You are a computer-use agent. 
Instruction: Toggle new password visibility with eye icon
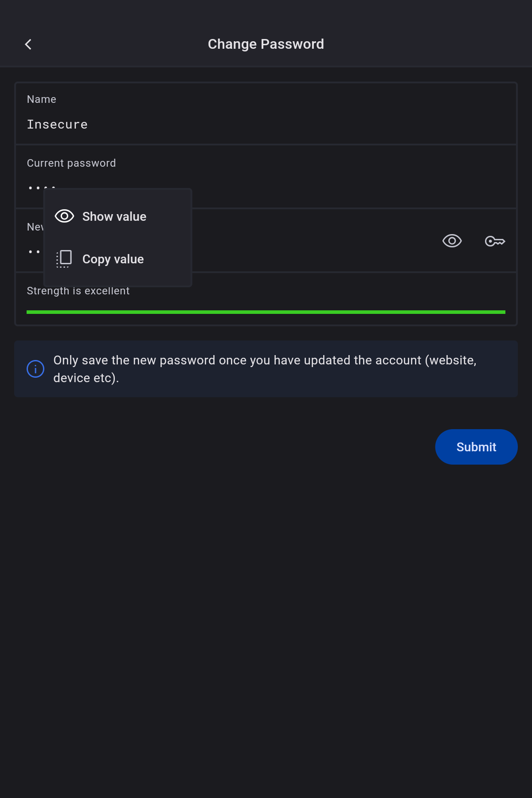(452, 241)
